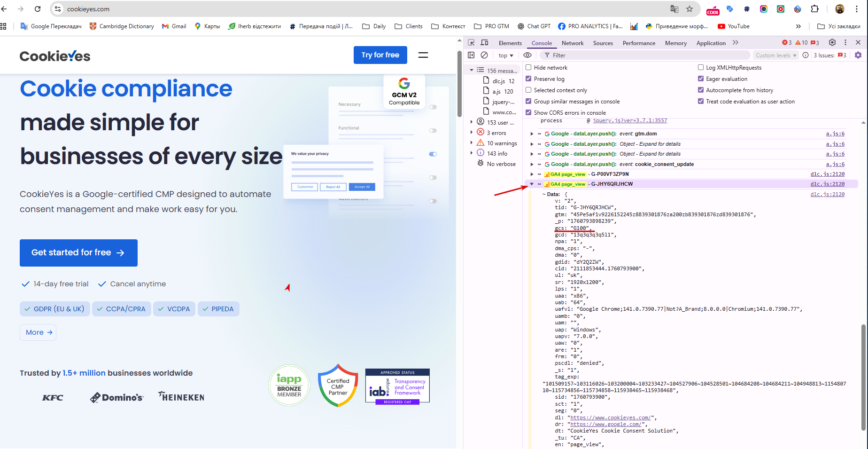Click the browser back arrow
Screen dimensions: 868x449
click(x=4, y=9)
